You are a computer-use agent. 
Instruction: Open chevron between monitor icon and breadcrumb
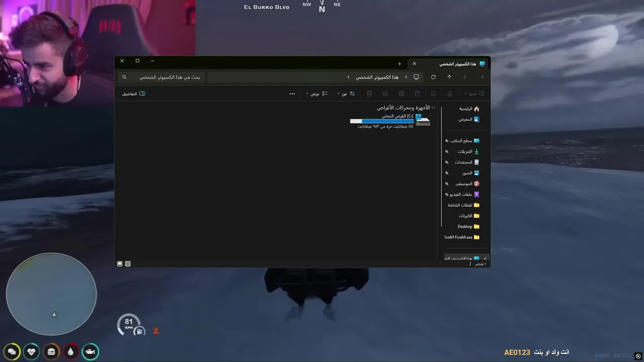406,77
